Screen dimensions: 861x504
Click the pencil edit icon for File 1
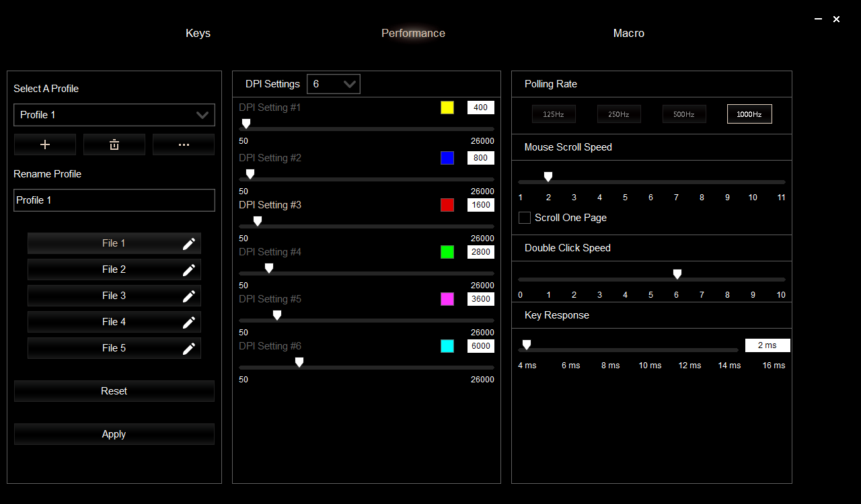point(189,243)
